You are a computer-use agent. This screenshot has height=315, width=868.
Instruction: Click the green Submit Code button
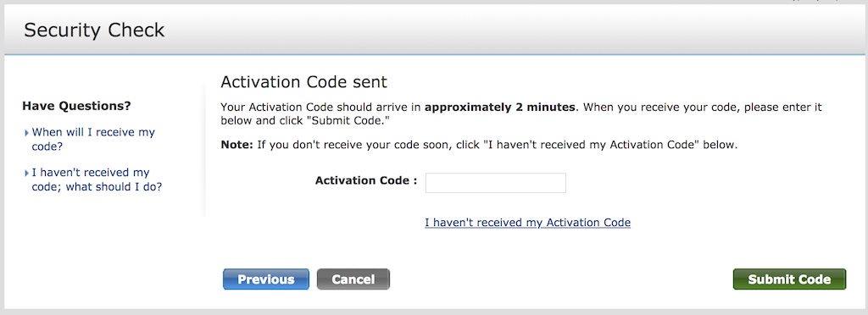789,279
